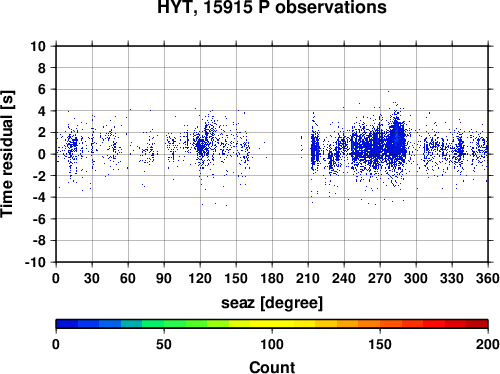Click the data cluster near 120 degrees azimuth
The height and width of the screenshot is (374, 500).
202,147
